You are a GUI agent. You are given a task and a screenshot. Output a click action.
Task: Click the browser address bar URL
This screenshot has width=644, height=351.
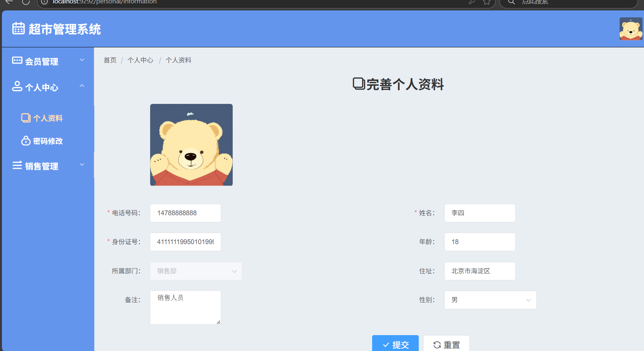click(x=105, y=2)
